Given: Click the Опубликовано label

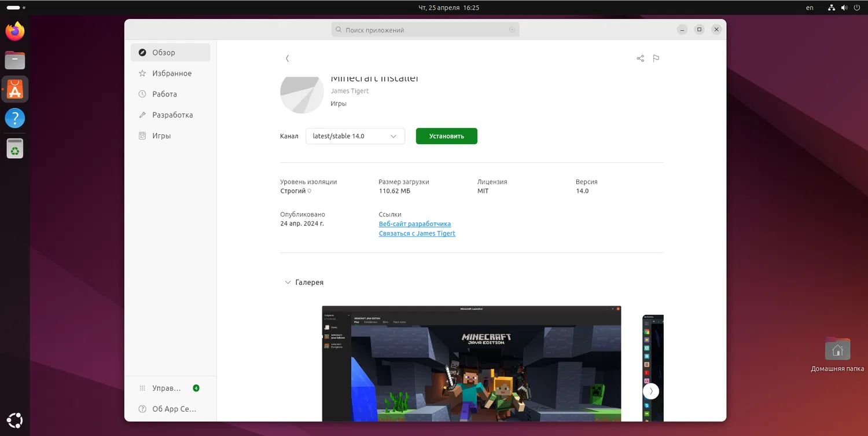Looking at the screenshot, I should [x=303, y=214].
